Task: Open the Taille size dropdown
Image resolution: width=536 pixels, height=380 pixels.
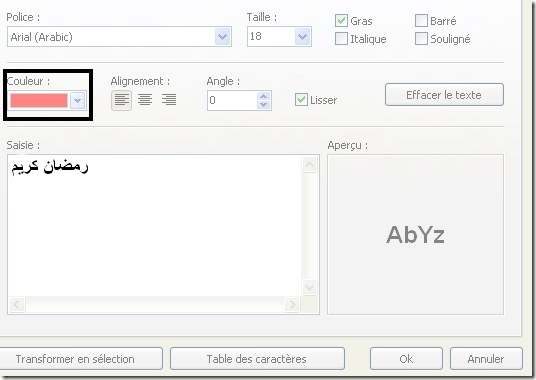Action: point(303,37)
